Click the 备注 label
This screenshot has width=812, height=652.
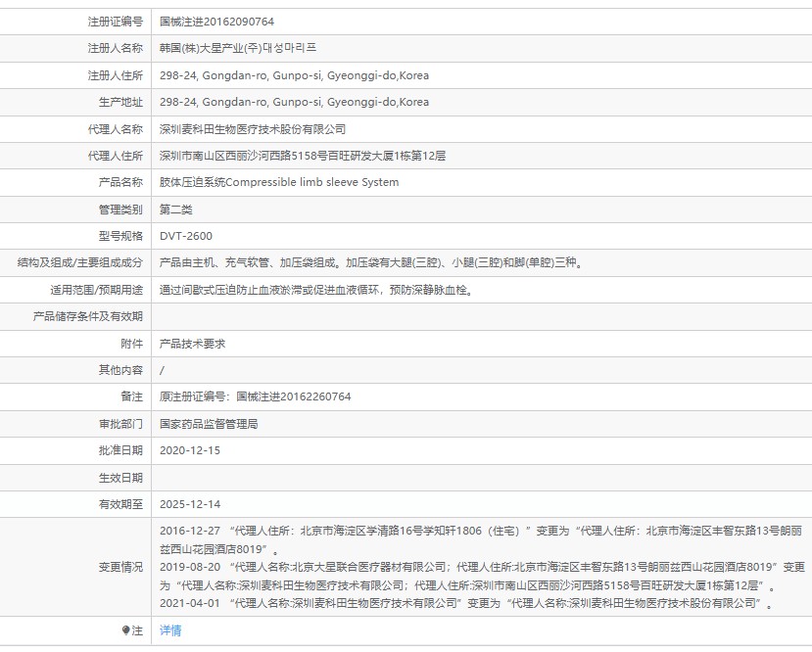coord(131,396)
